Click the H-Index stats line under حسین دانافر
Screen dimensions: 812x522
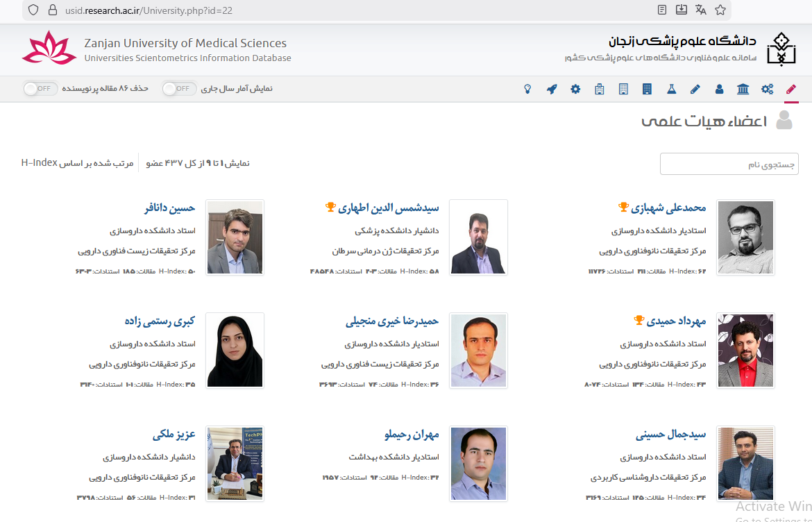tap(135, 271)
